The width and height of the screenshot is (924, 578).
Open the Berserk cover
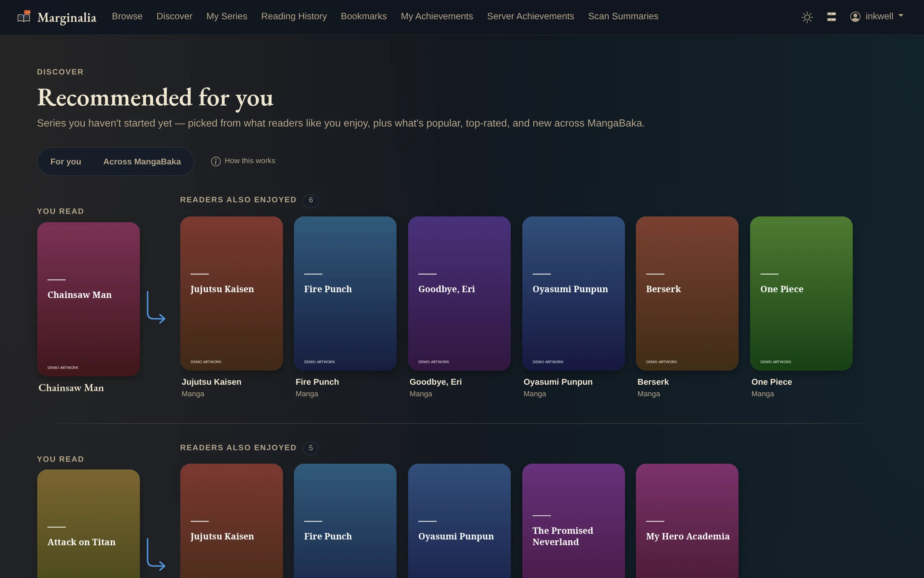pyautogui.click(x=687, y=293)
